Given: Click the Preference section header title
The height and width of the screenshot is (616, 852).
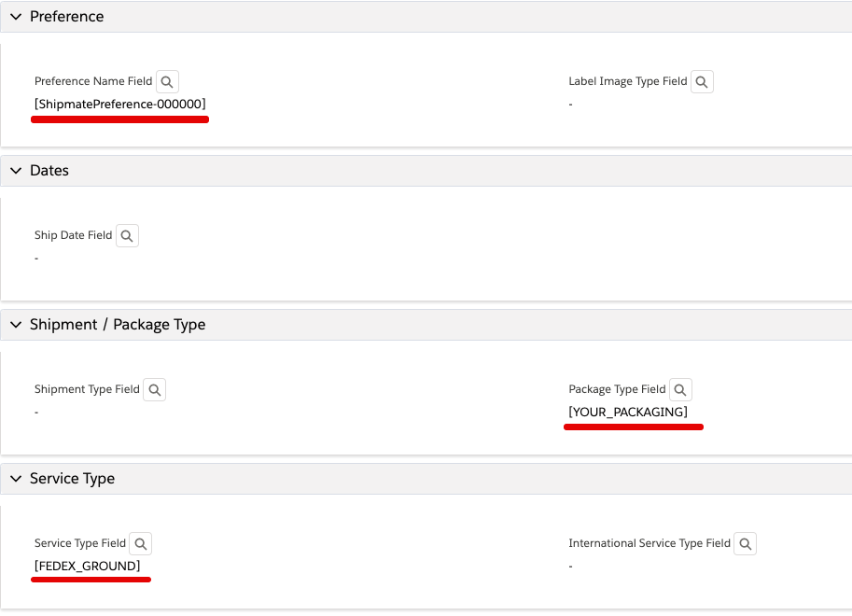Looking at the screenshot, I should (67, 17).
